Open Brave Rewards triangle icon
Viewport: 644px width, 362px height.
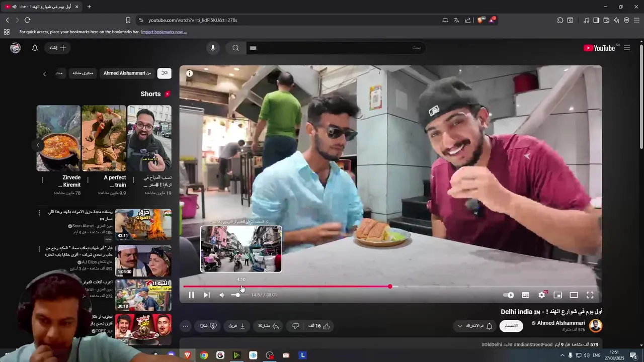coord(492,20)
